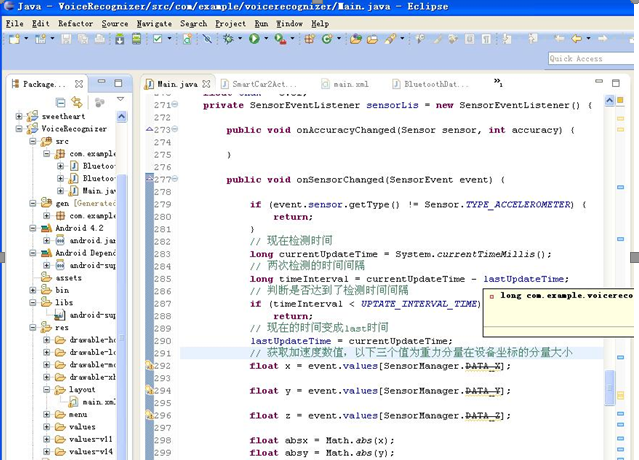
Task: Switch to BluetoothDat... editor tab
Action: coord(431,84)
